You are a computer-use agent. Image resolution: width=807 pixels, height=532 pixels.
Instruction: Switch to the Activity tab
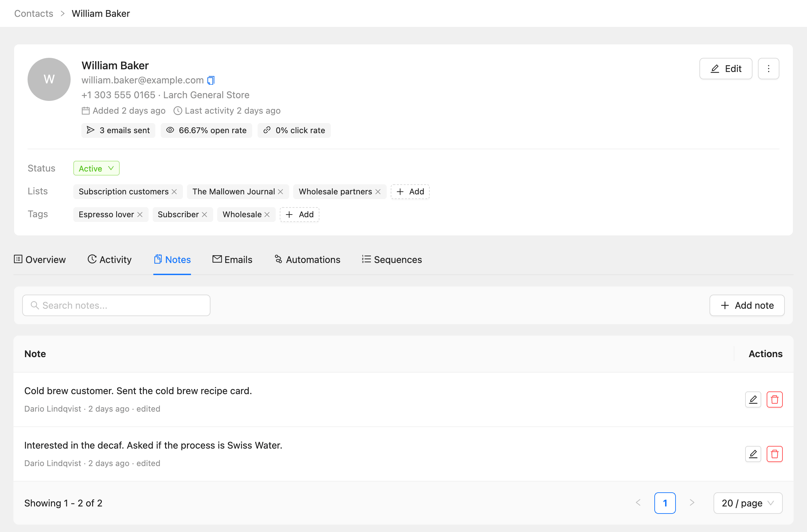coord(110,260)
